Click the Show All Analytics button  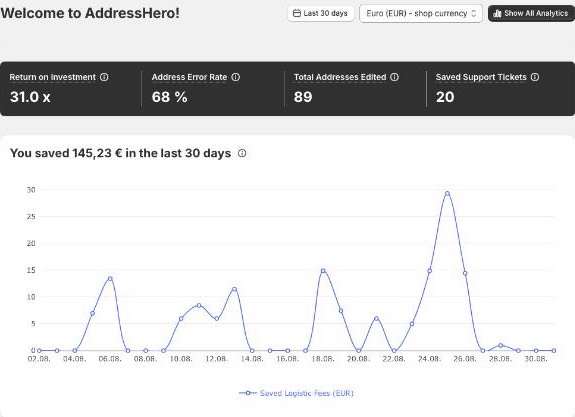pyautogui.click(x=531, y=14)
